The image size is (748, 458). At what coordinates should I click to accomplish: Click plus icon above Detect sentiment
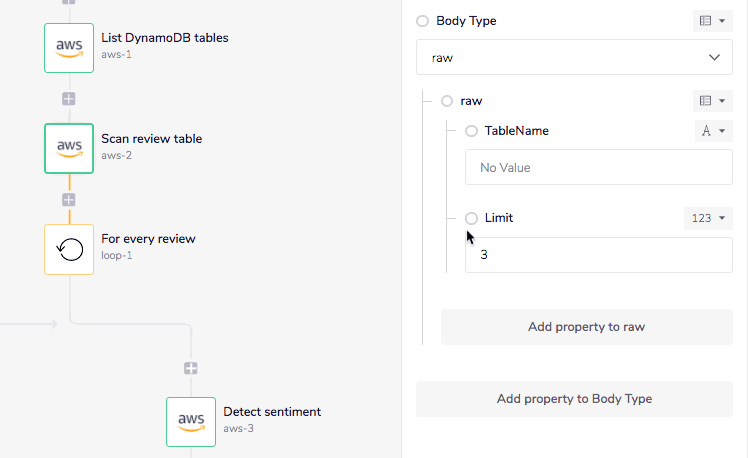[191, 368]
